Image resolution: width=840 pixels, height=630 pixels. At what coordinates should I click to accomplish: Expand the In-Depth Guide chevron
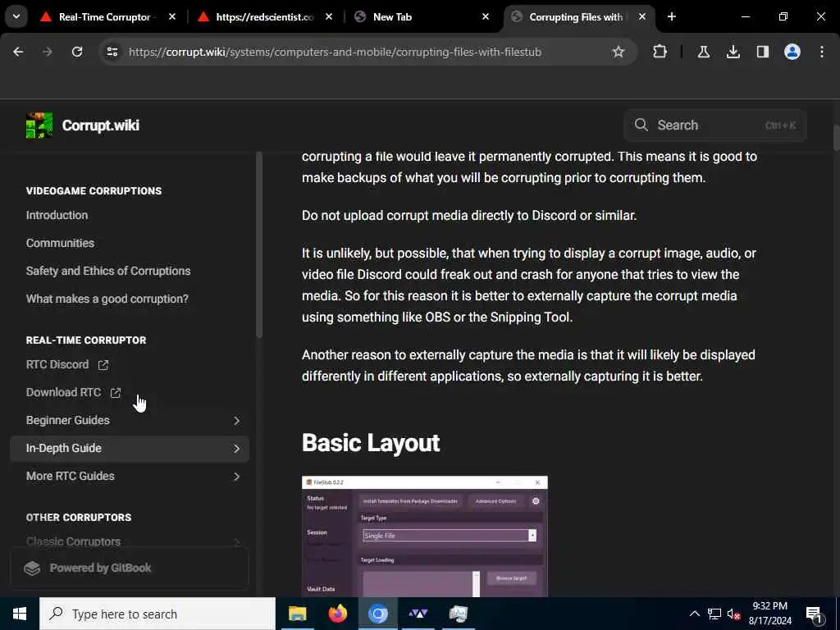(x=236, y=449)
